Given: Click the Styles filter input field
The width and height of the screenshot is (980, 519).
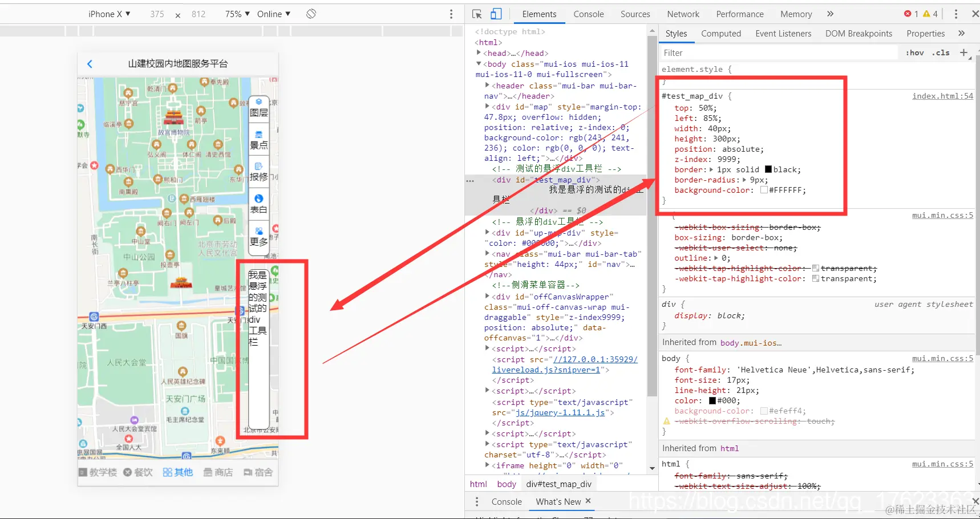Looking at the screenshot, I should click(779, 52).
